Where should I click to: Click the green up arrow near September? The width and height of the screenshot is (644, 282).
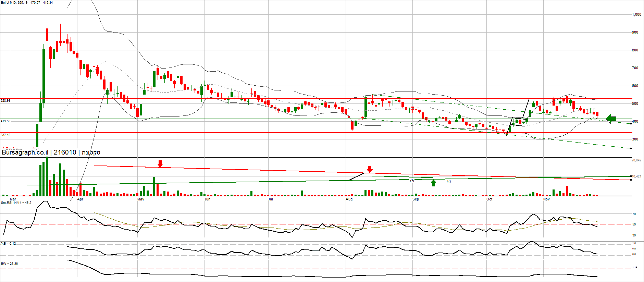433,183
